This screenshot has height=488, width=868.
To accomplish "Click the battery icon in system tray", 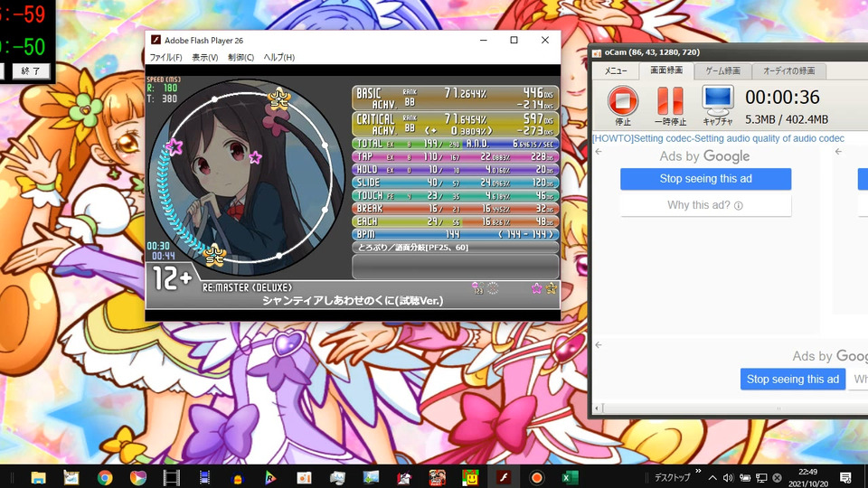I will point(744,477).
